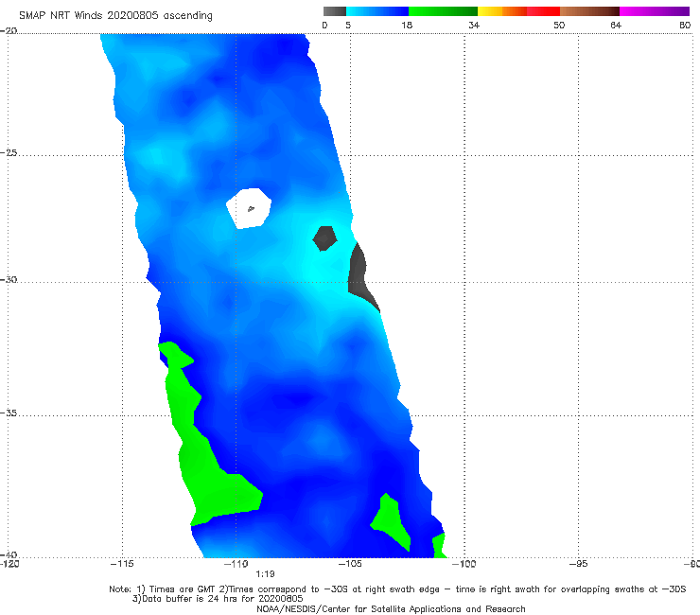The width and height of the screenshot is (700, 615).
Task: Click the color bar label '50'
Action: click(x=559, y=26)
